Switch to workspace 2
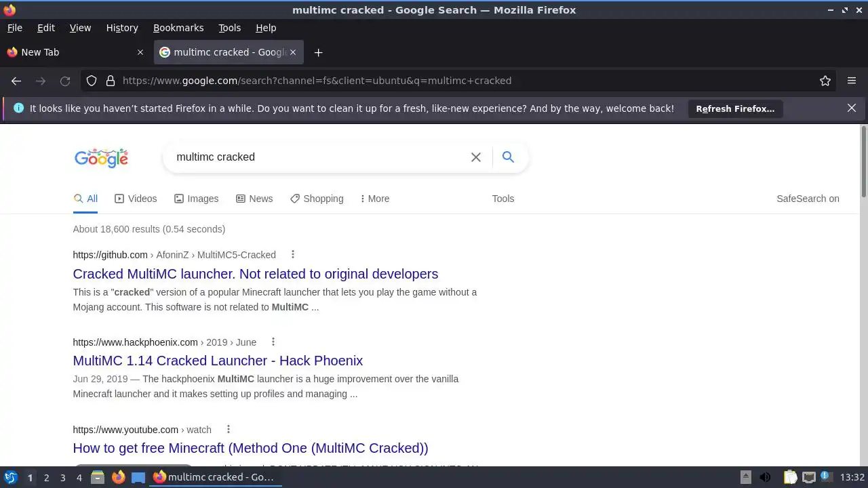The width and height of the screenshot is (868, 488). 46,478
